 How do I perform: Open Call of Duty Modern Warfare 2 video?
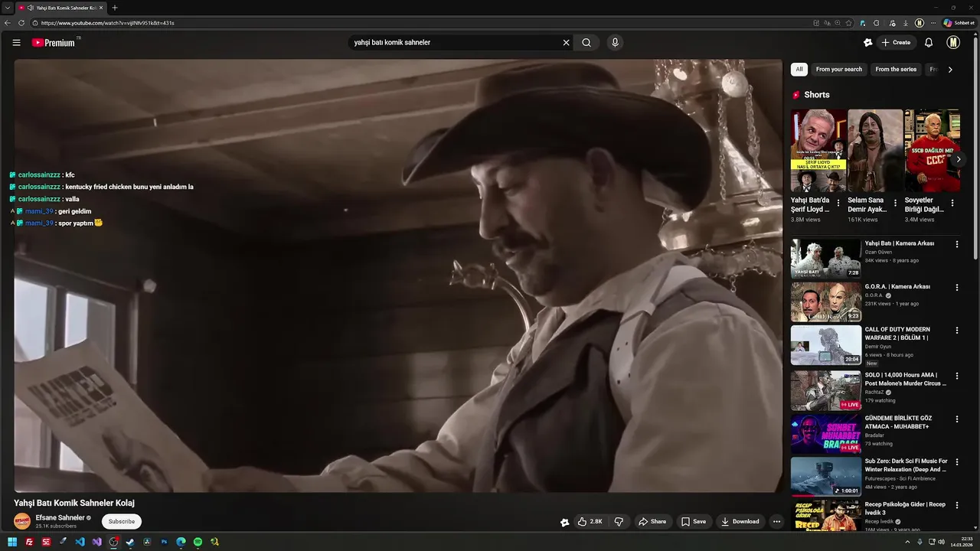(x=826, y=345)
